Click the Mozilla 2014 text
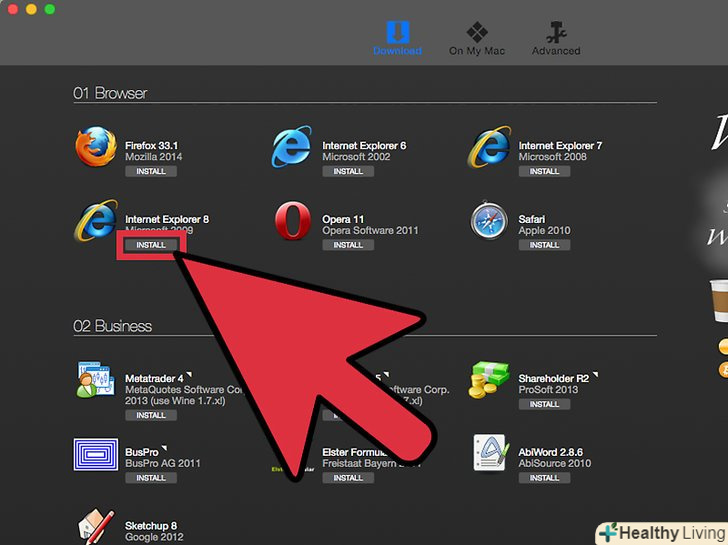This screenshot has height=545, width=728. tap(154, 157)
